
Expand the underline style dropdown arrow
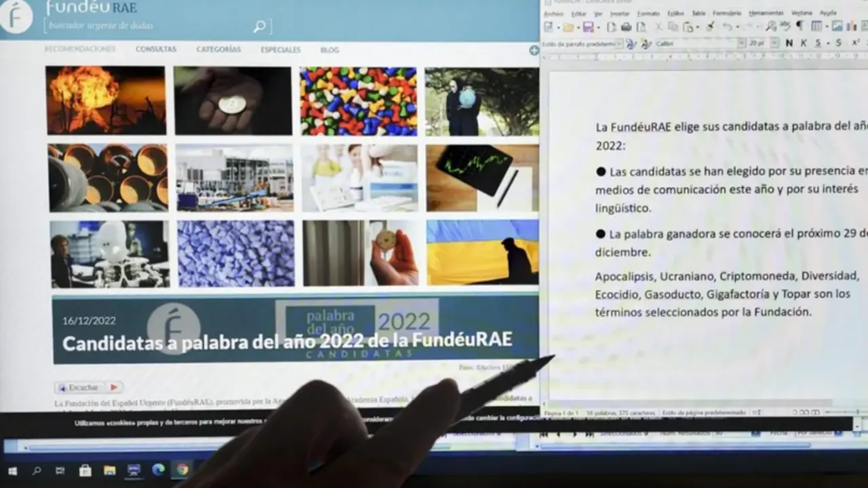[x=828, y=43]
